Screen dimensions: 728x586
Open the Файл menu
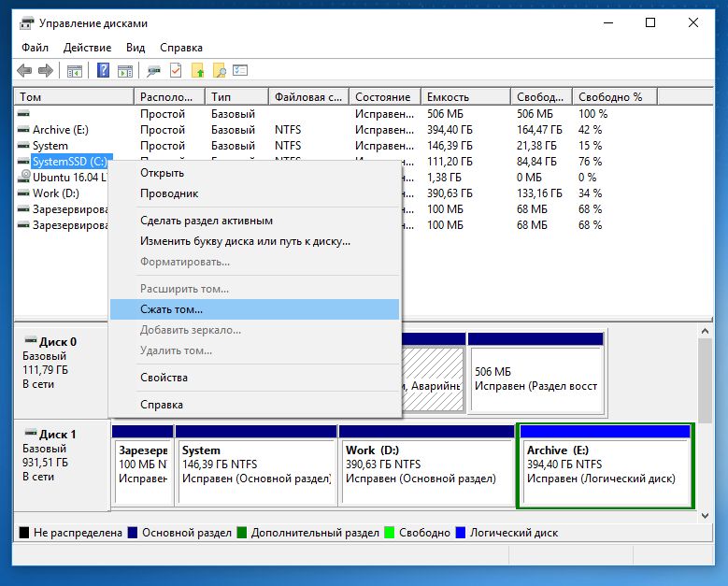pos(35,47)
